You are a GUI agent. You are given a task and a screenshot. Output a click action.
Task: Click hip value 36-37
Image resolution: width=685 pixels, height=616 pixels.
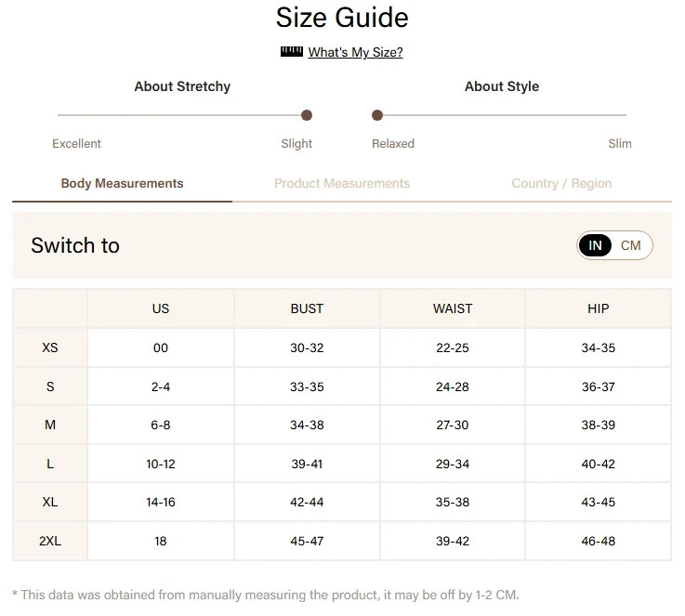[x=598, y=387]
